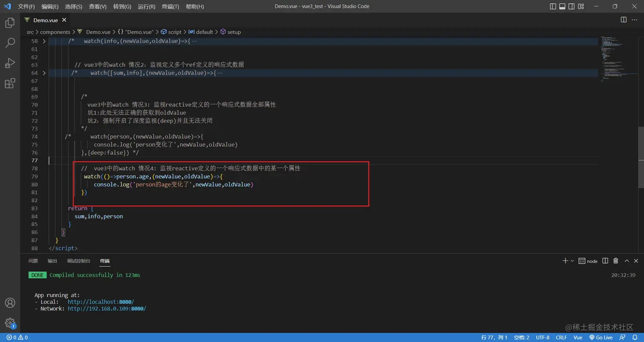The image size is (644, 342).
Task: Click the 'script' breadcrumb segment
Action: pos(171,32)
